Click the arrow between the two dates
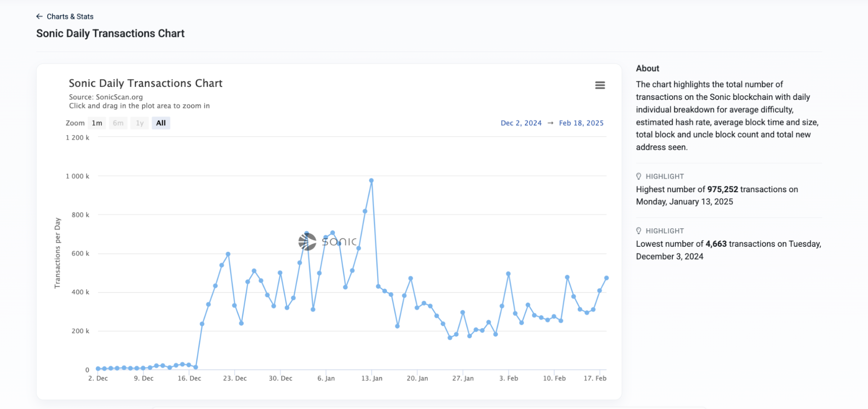 [550, 123]
